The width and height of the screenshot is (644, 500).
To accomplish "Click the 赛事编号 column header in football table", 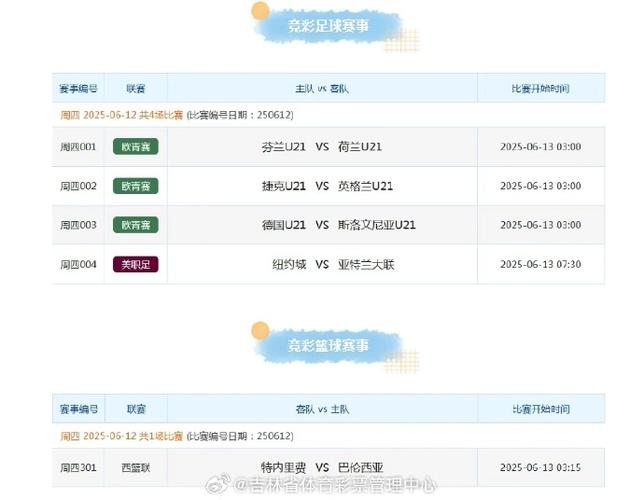I will coord(78,88).
